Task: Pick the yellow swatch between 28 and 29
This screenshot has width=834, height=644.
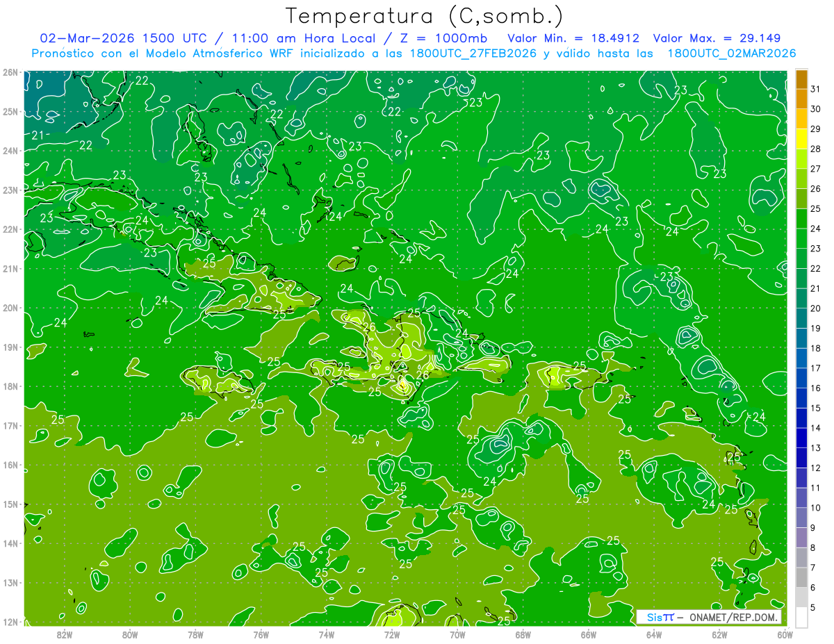Action: (x=801, y=139)
